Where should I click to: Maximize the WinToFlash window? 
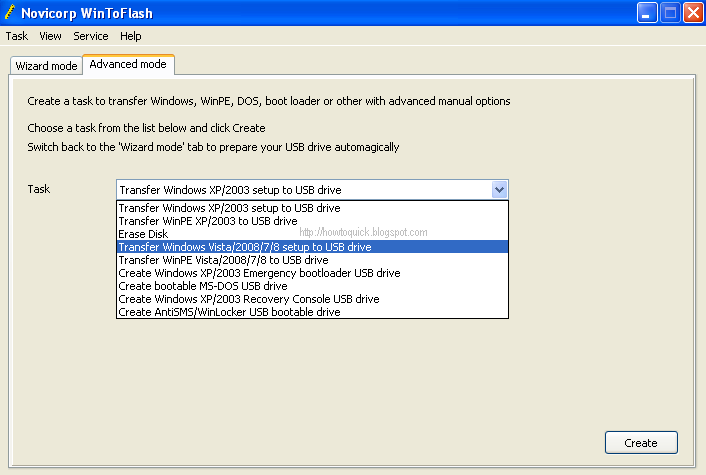670,13
